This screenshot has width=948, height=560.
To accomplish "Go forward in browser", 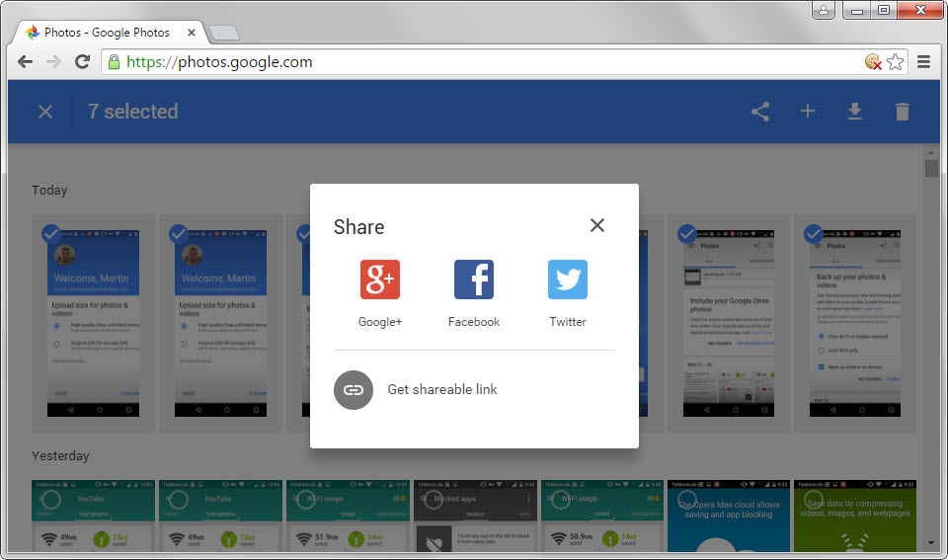I will [x=53, y=61].
